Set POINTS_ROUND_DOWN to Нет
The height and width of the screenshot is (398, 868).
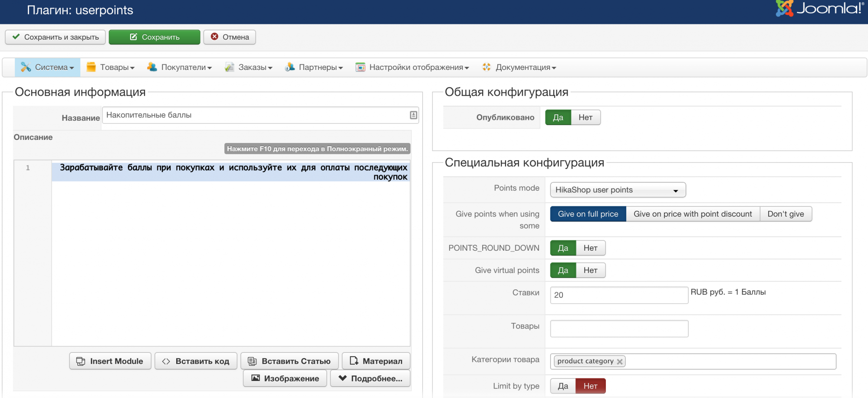(590, 248)
